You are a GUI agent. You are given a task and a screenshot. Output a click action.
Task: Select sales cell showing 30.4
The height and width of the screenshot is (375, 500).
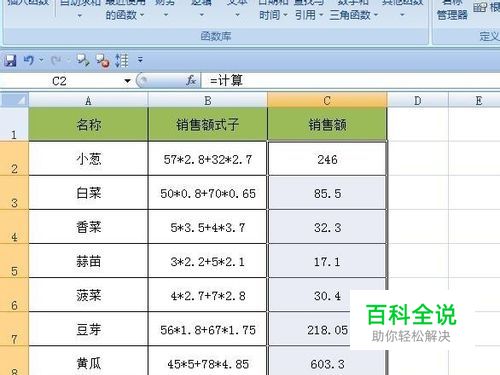(x=327, y=295)
